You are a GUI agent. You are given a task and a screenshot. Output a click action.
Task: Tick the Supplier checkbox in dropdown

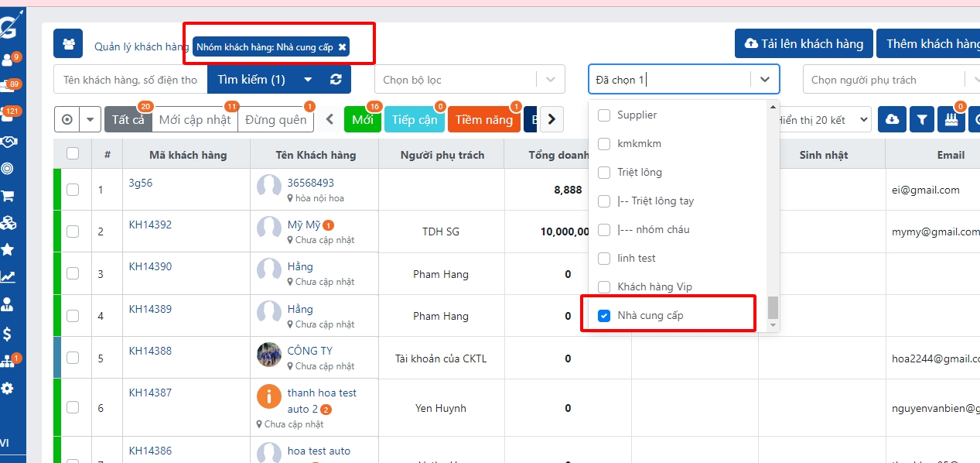point(605,115)
